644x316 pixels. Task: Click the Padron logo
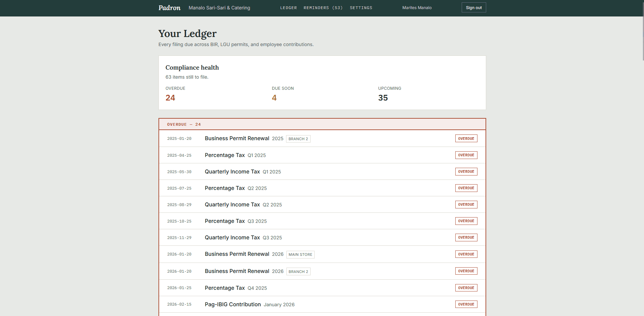click(169, 8)
